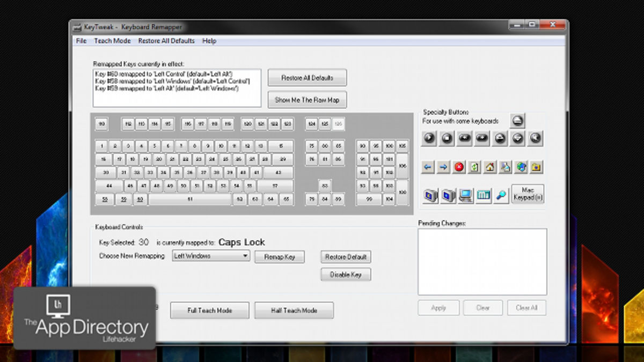Click the Eject specialty button
Screen dimensions: 644x362
(x=517, y=121)
